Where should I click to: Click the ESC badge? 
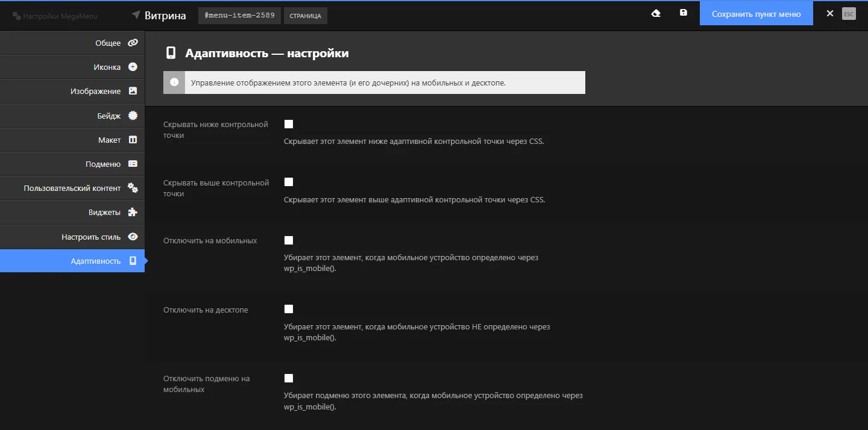click(x=849, y=13)
